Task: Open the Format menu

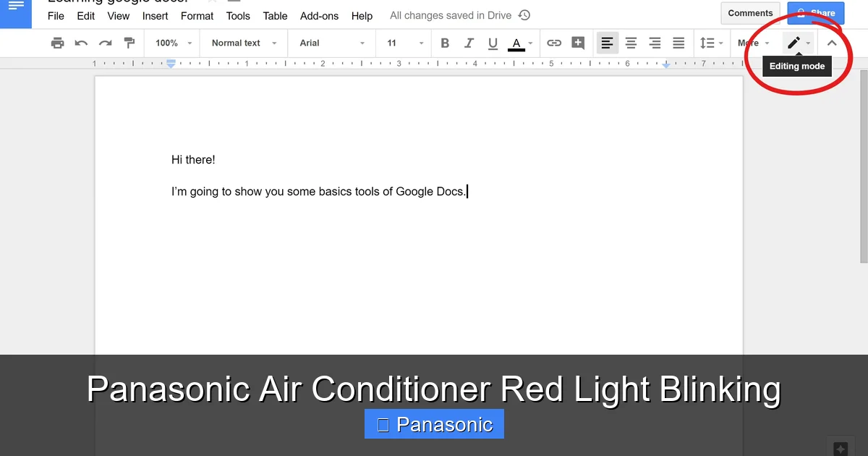Action: click(197, 16)
